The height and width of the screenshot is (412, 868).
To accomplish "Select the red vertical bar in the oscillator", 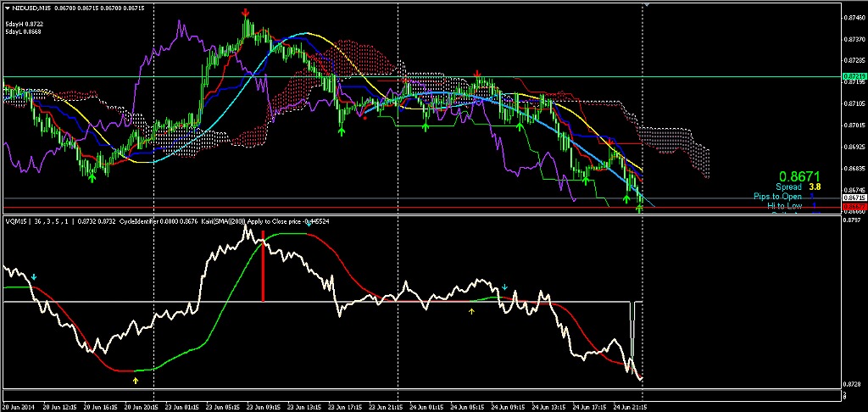I will tap(263, 275).
